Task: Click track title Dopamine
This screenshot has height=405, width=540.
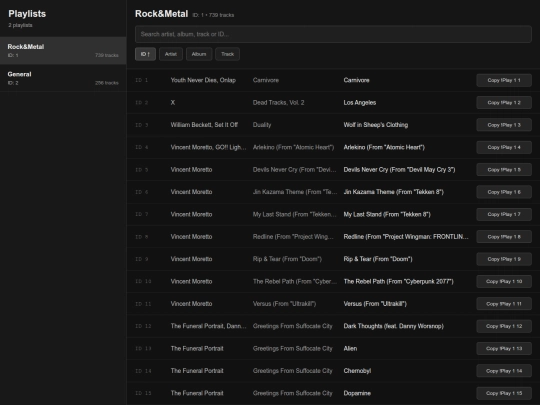Action: click(357, 393)
